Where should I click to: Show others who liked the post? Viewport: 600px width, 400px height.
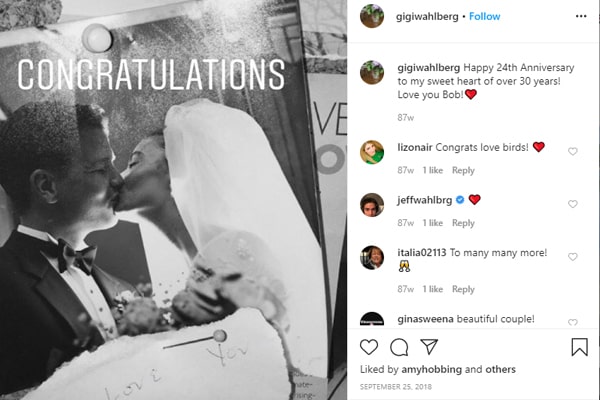pyautogui.click(x=500, y=369)
